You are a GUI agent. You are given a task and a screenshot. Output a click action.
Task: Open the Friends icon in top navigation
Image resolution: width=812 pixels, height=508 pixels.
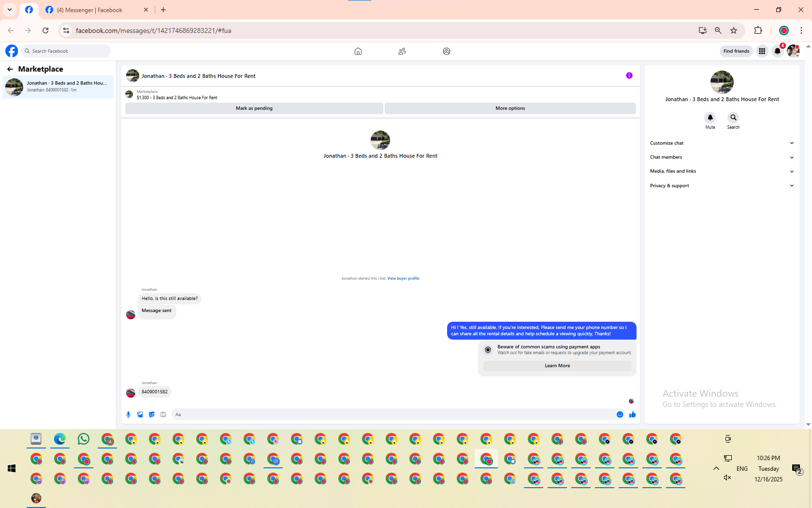(x=402, y=51)
